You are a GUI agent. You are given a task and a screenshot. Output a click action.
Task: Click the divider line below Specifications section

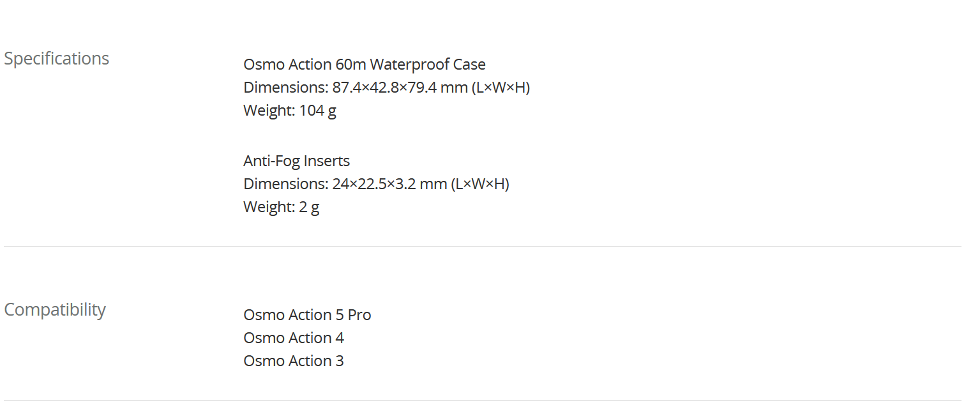click(x=483, y=246)
